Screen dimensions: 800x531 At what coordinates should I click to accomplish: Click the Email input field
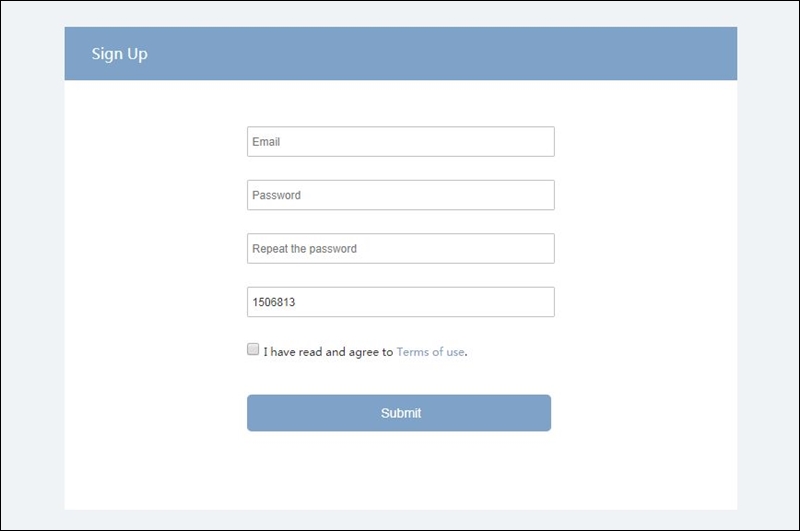click(401, 141)
